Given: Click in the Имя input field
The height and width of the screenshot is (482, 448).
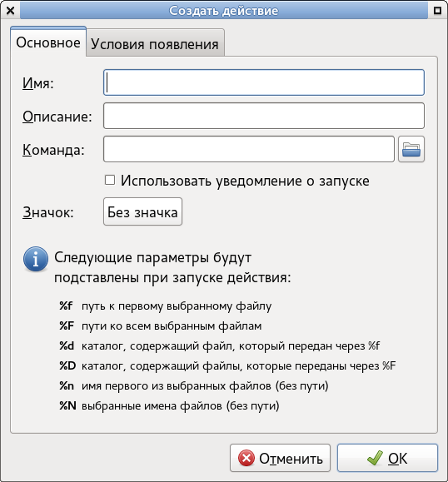Looking at the screenshot, I should [x=264, y=82].
